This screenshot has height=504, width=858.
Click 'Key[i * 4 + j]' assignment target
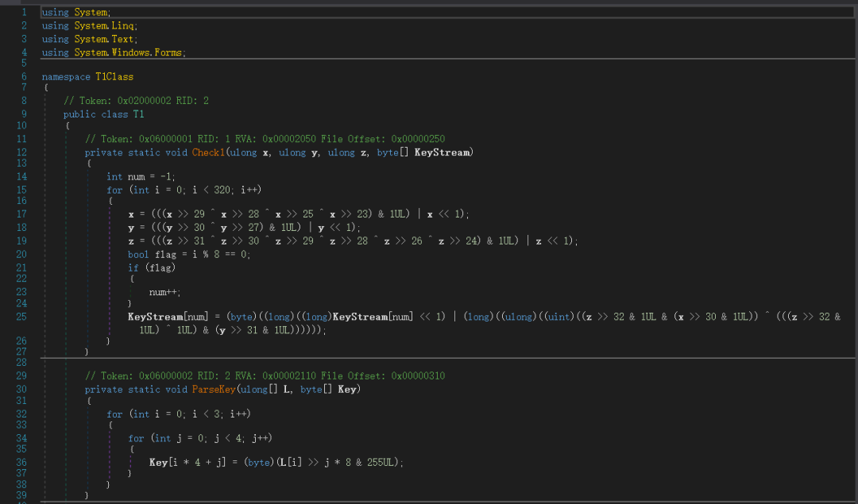click(x=187, y=463)
